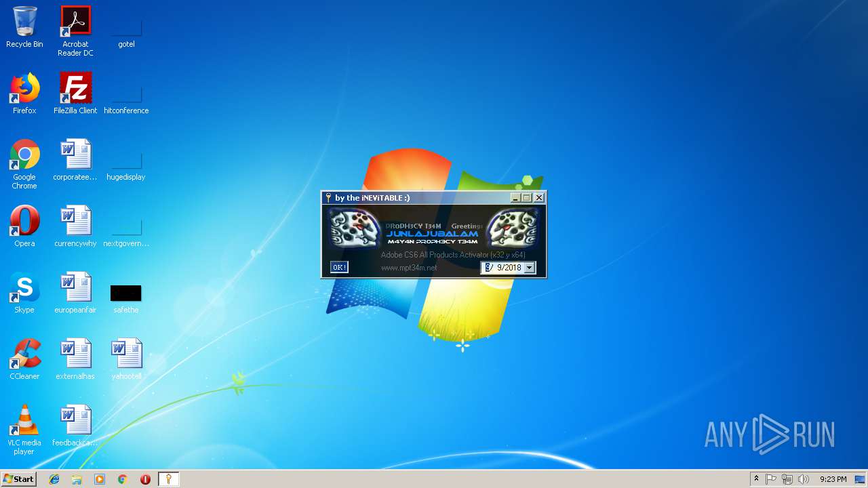Click the activator key button on the taskbar
The width and height of the screenshot is (868, 488).
coord(169,479)
